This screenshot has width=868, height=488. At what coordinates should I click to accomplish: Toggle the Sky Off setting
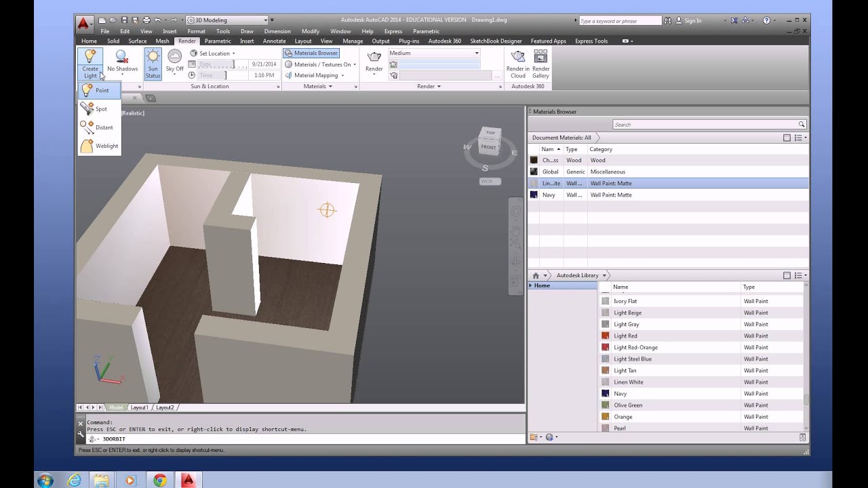point(174,62)
